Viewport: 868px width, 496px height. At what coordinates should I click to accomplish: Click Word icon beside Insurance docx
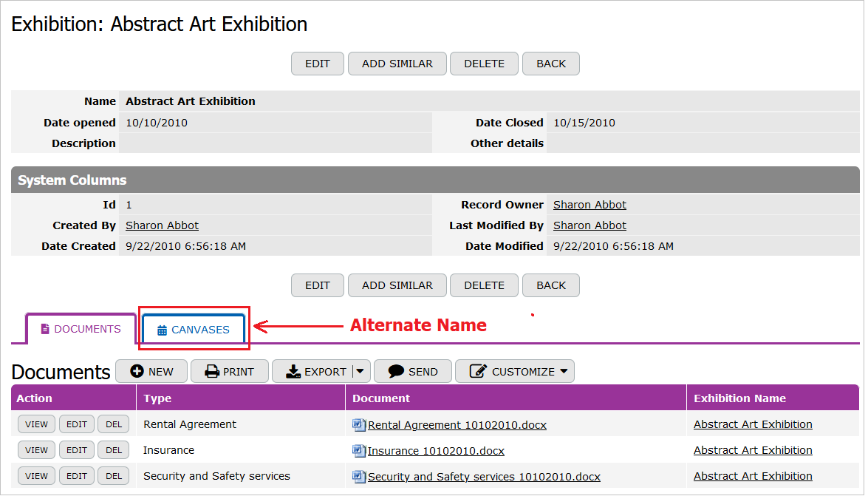pos(359,451)
